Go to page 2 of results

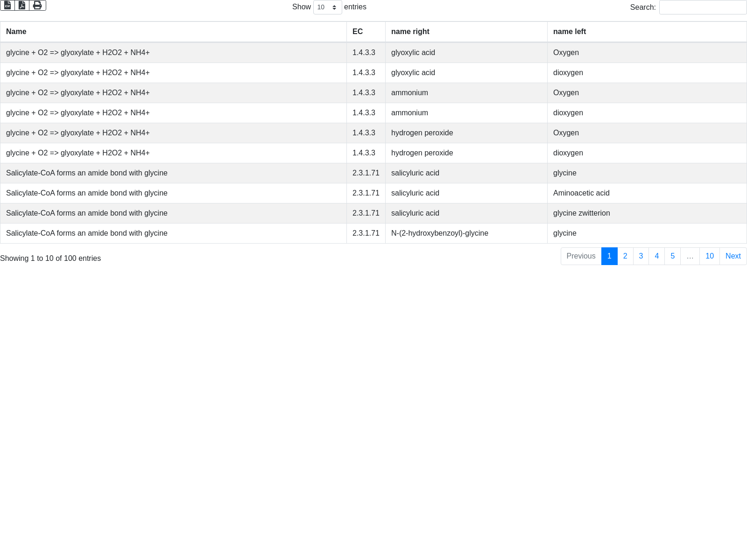pyautogui.click(x=625, y=256)
